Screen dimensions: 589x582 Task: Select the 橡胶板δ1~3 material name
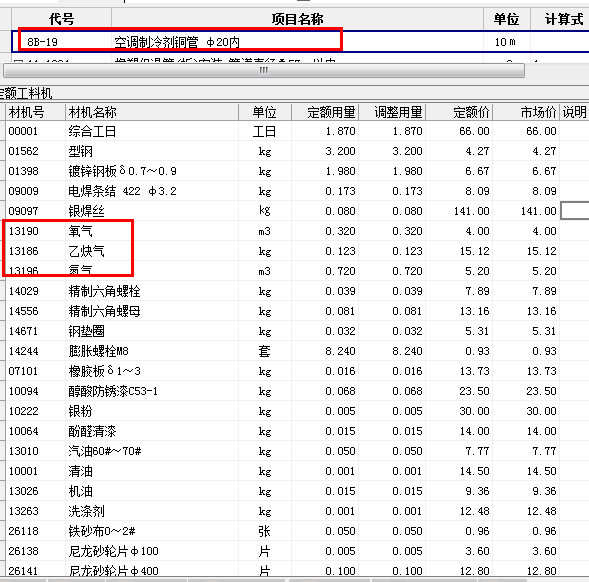pos(104,371)
